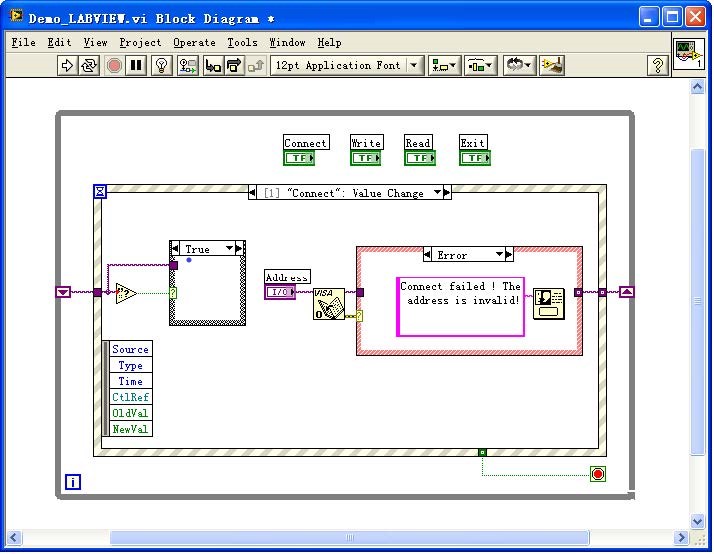Click the right shift register terminal
714x554 pixels.
tap(627, 292)
